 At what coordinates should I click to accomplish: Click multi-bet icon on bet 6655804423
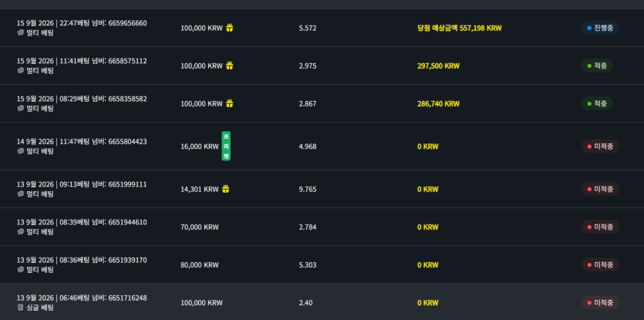click(21, 151)
